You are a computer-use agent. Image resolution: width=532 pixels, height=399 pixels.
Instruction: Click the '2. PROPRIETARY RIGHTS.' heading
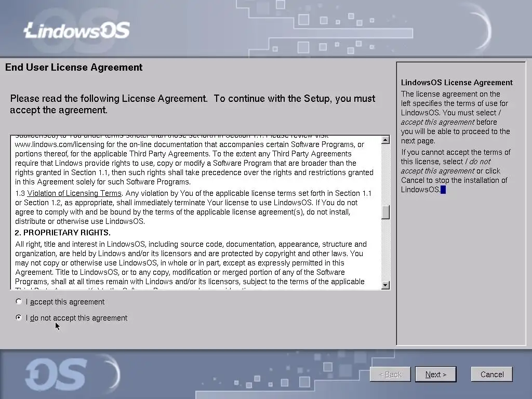(63, 232)
